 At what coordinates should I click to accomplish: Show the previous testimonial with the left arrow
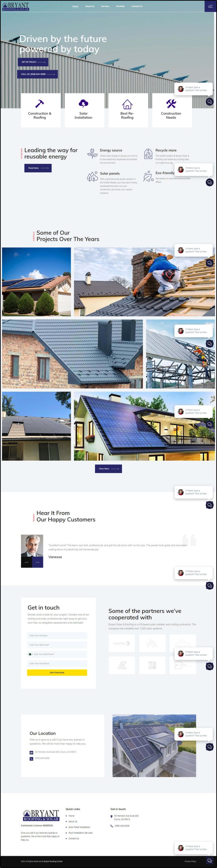coord(26,562)
